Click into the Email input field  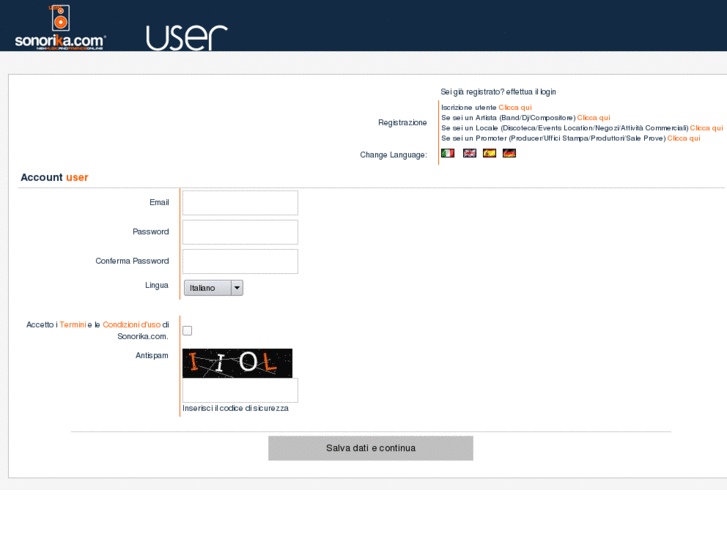(240, 203)
